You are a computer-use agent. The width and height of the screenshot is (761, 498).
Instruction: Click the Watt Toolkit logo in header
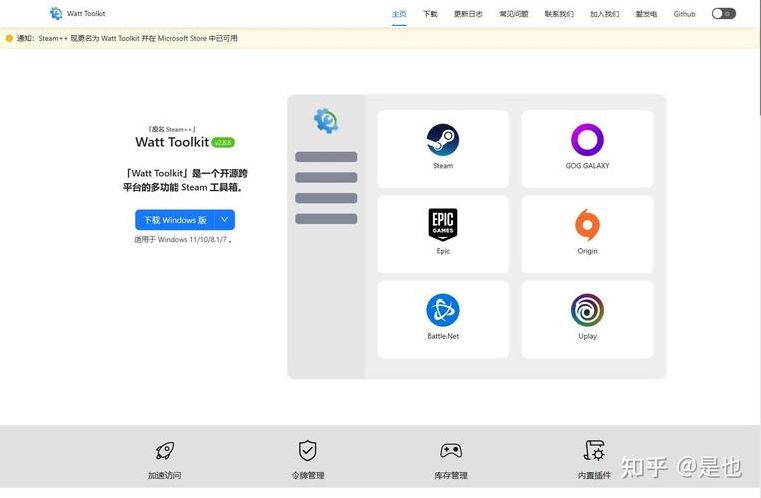coord(56,14)
